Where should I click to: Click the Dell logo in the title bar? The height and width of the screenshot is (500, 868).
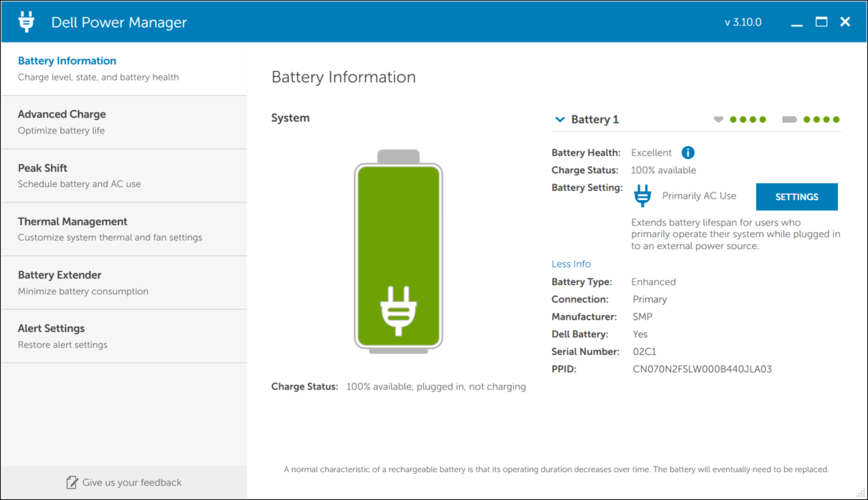tap(26, 21)
